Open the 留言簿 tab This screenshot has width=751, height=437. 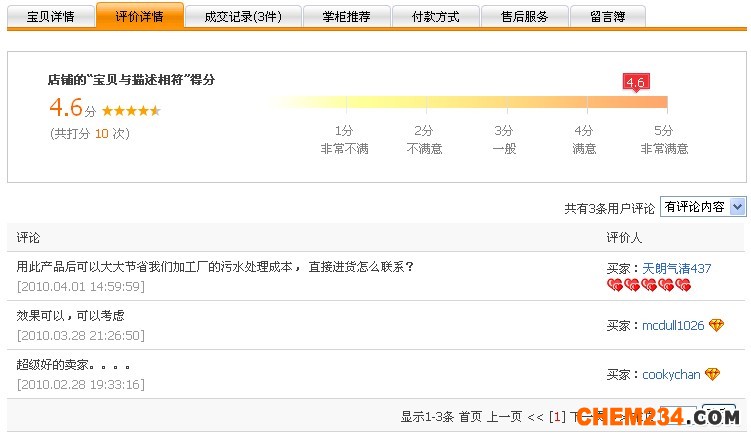609,16
